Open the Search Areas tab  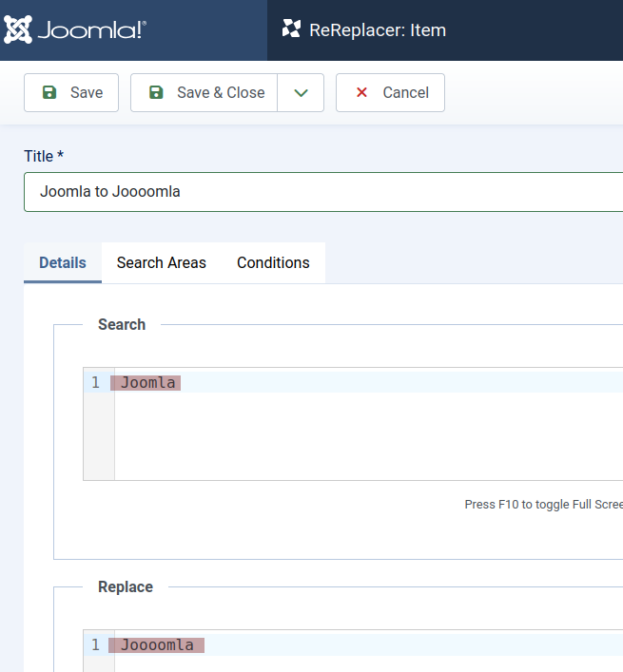161,262
